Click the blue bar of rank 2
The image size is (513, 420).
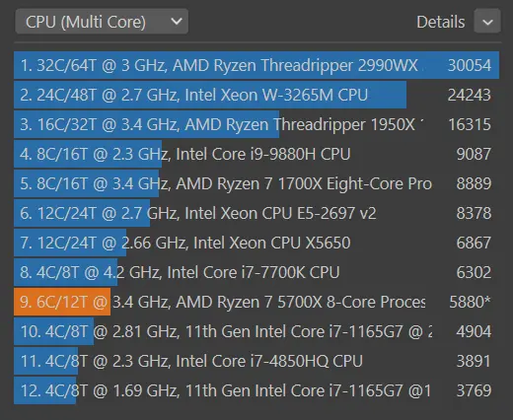pos(210,95)
